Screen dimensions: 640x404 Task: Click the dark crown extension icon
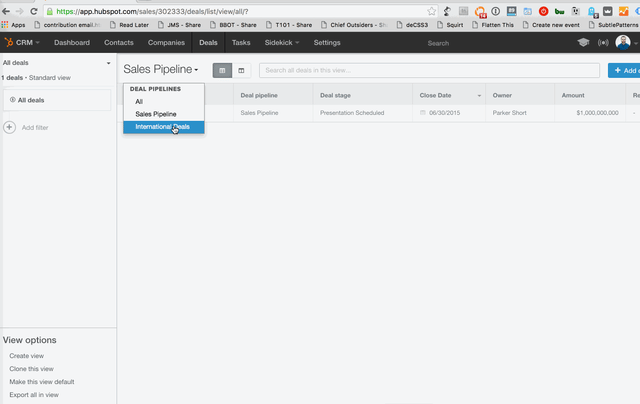click(x=608, y=11)
